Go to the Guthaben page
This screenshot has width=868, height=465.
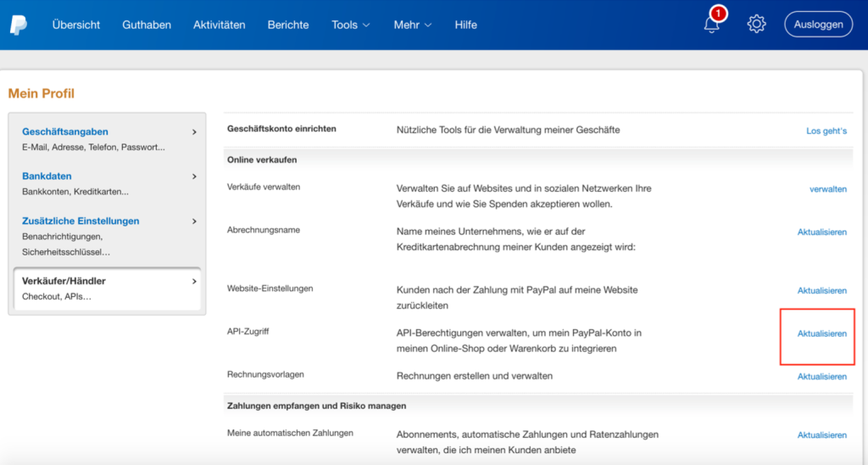click(x=147, y=25)
